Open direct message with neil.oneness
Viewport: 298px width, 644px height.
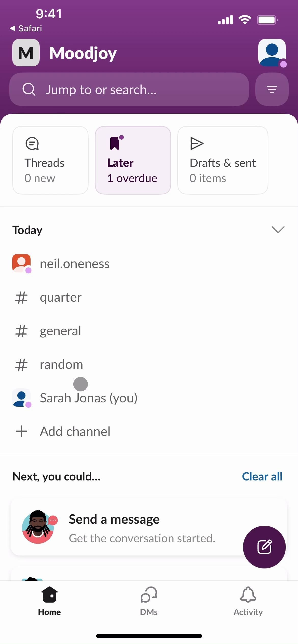[75, 264]
